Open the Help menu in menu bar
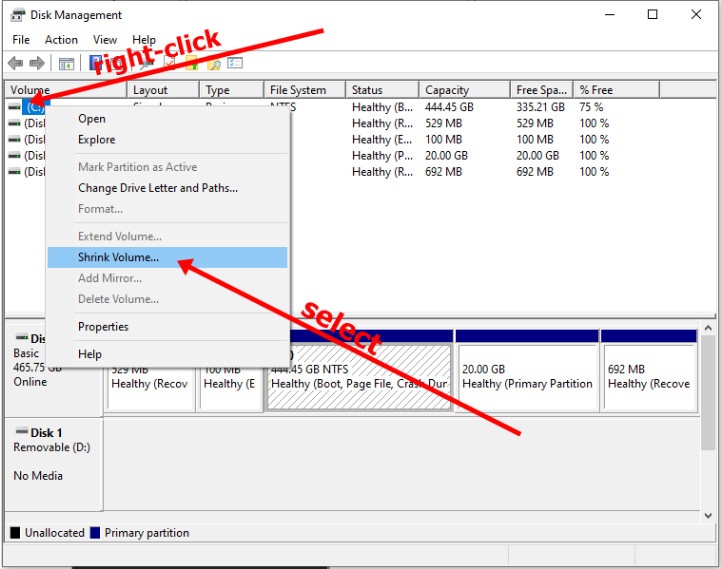 click(x=144, y=40)
